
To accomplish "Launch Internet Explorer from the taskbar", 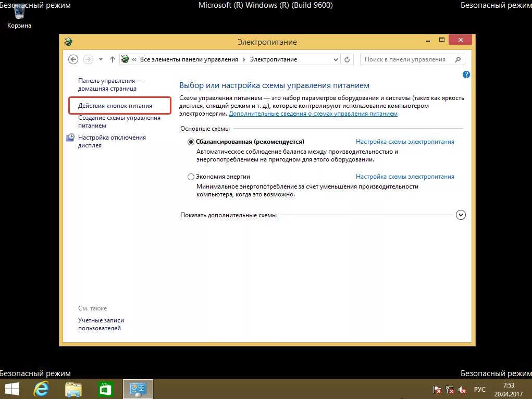I will click(x=41, y=389).
